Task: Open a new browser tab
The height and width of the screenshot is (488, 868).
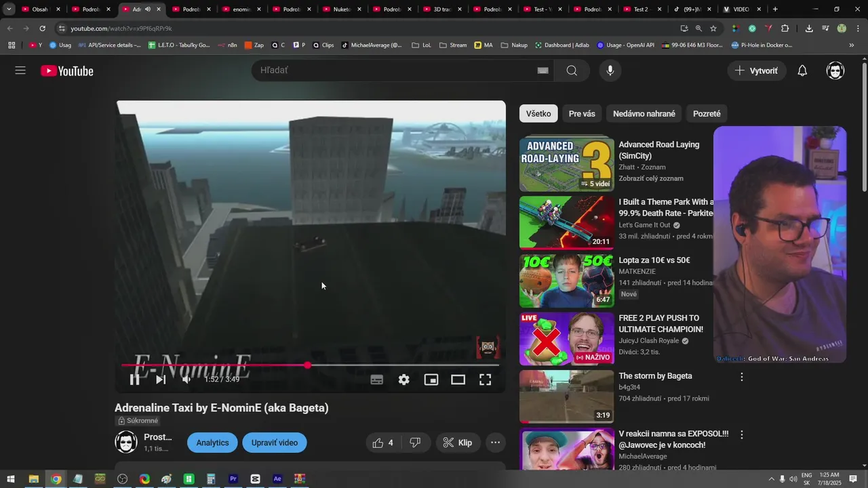Action: point(775,9)
